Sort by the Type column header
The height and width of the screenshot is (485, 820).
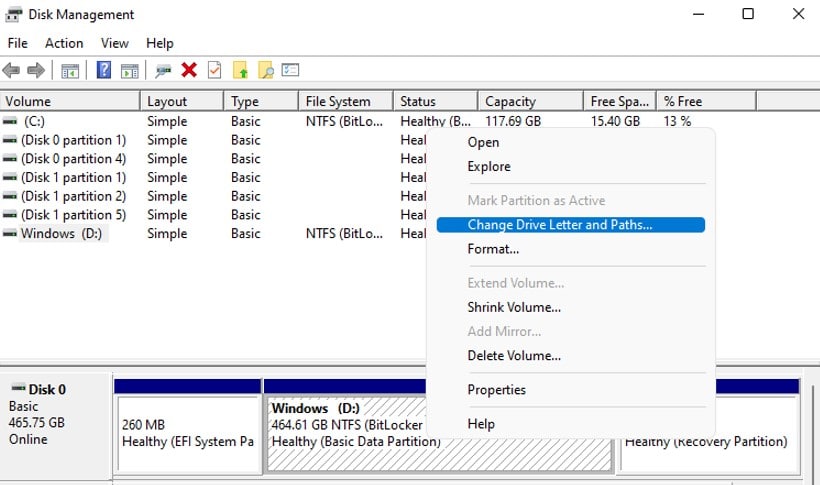coord(261,101)
